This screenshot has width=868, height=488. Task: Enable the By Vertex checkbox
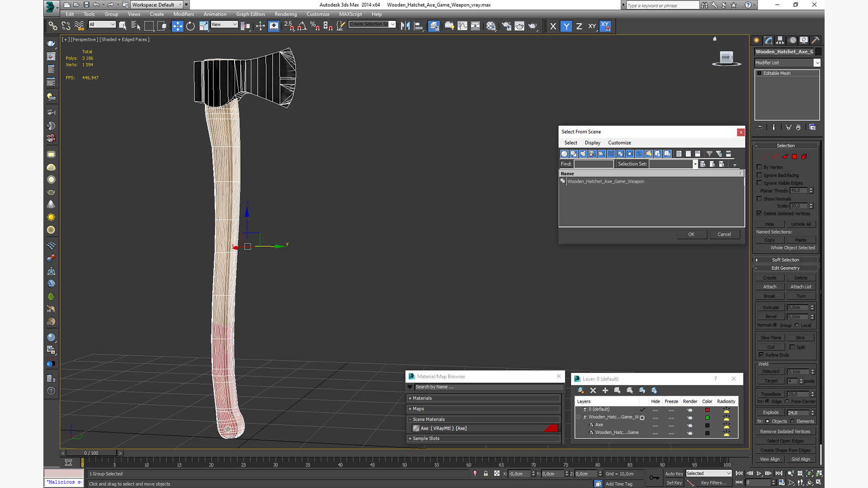(x=759, y=167)
